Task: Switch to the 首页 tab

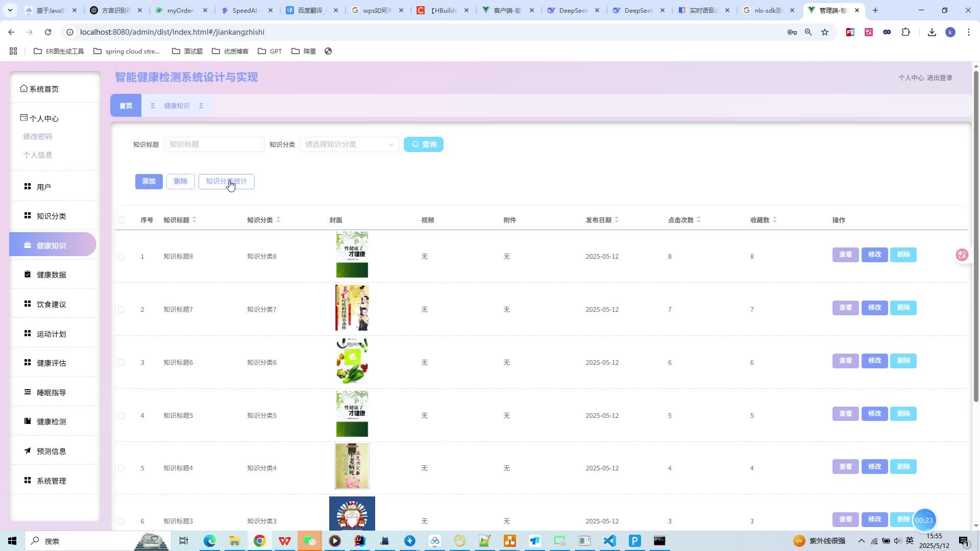Action: [126, 106]
